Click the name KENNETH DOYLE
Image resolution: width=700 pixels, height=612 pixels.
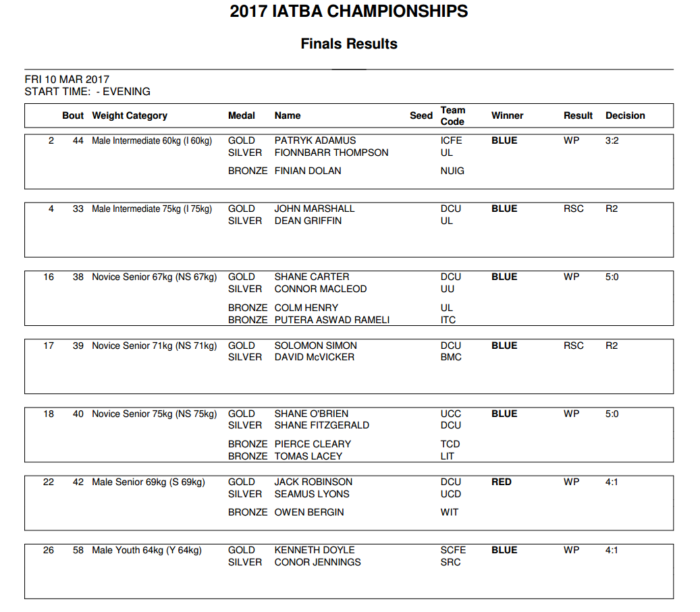click(314, 550)
